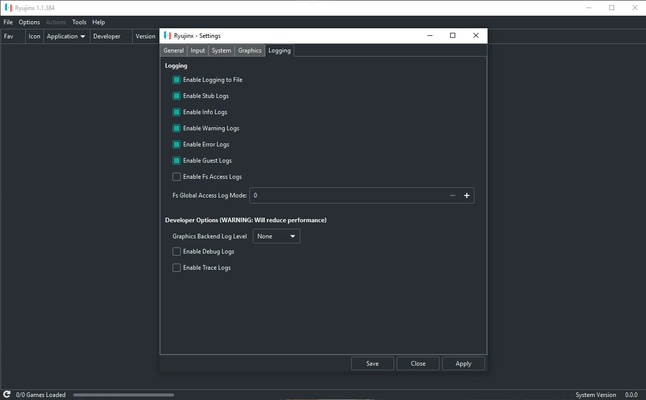The height and width of the screenshot is (400, 646).
Task: Click the Developer column header
Action: [x=111, y=36]
